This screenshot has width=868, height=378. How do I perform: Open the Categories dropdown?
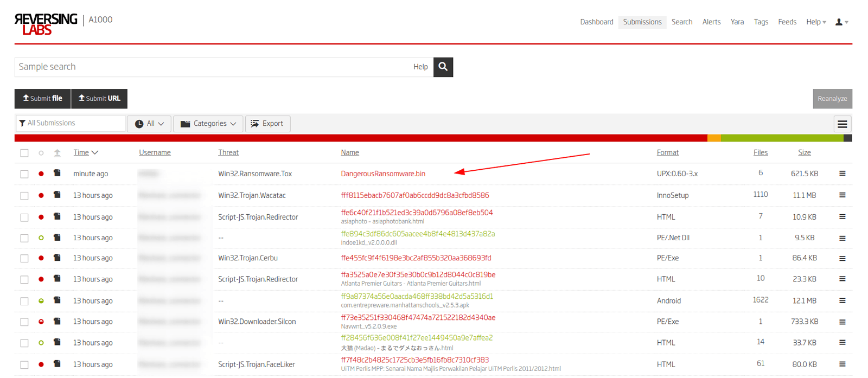[208, 124]
